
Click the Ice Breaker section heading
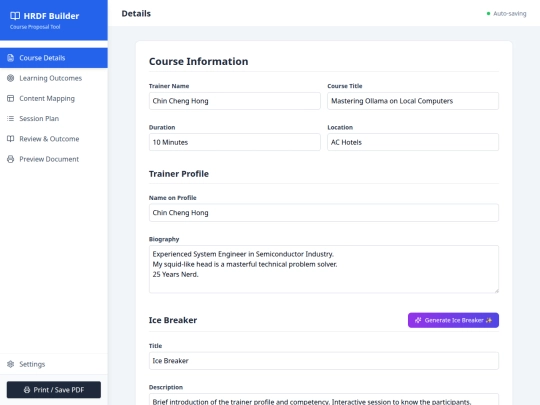point(173,320)
